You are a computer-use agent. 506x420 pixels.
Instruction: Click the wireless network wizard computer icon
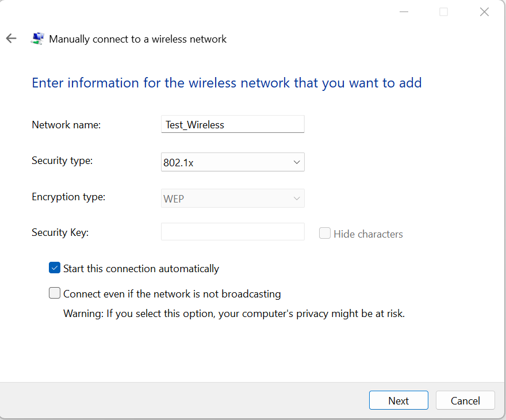coord(37,39)
